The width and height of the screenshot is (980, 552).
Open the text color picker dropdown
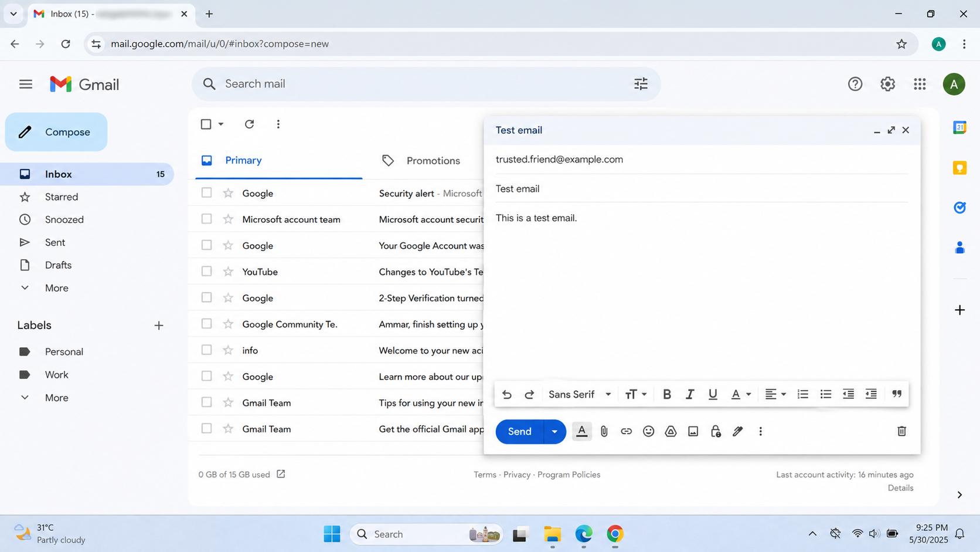[x=740, y=394]
